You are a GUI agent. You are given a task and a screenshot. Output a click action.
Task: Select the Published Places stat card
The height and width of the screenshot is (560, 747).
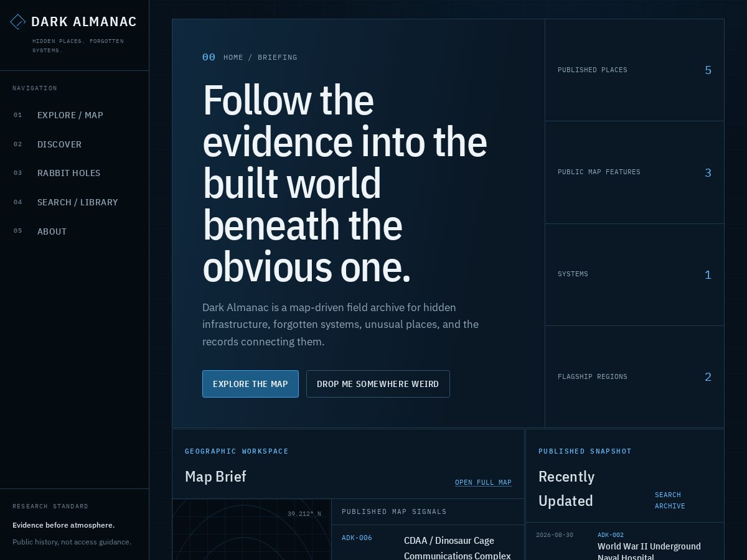634,70
